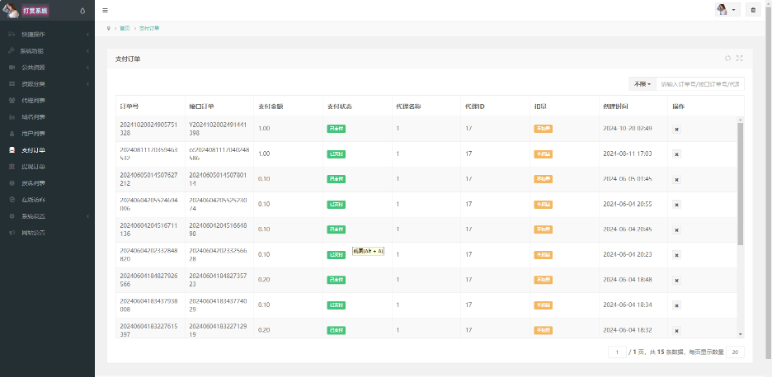Select order number 20240604184827926566
775x377 pixels.
tap(148, 280)
